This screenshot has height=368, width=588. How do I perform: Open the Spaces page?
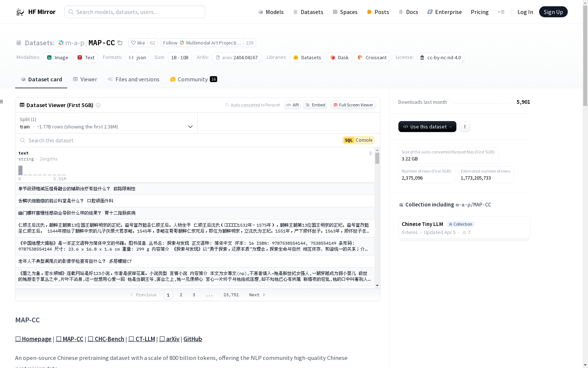point(345,12)
